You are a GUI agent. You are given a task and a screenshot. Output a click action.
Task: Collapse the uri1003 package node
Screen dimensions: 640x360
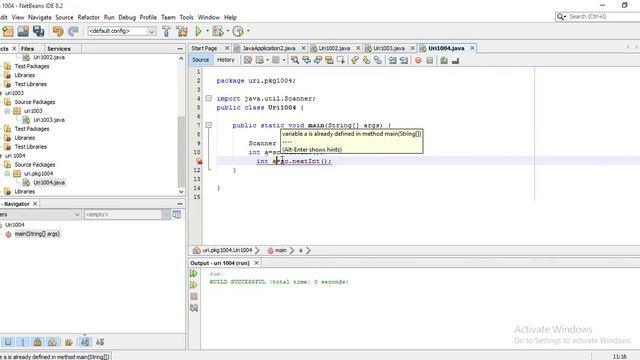tap(7, 111)
